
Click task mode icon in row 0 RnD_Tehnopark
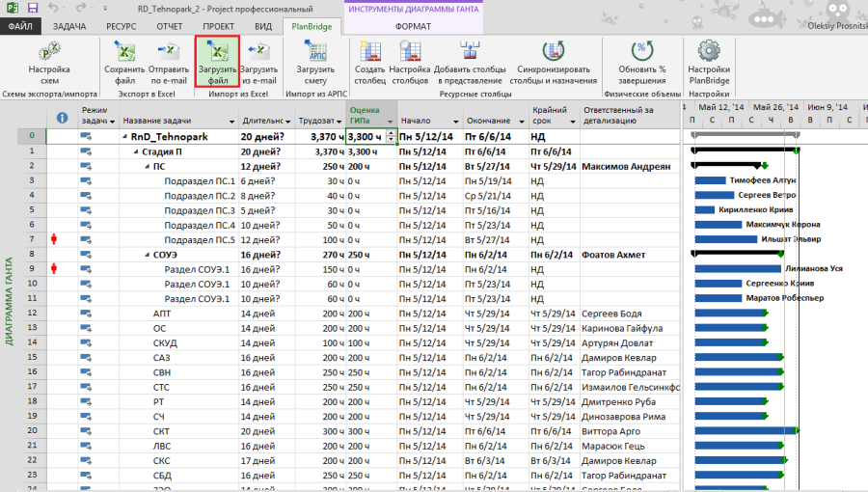point(86,136)
